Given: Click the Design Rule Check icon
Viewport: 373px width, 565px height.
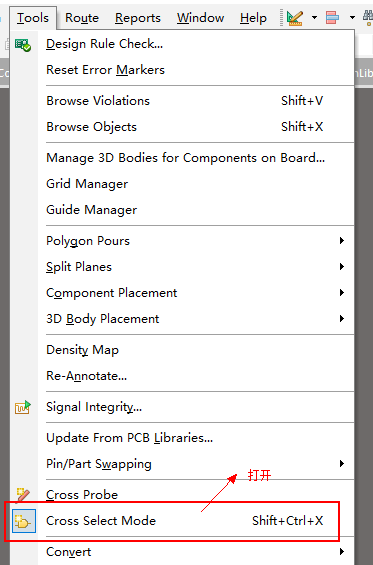Looking at the screenshot, I should pos(23,45).
